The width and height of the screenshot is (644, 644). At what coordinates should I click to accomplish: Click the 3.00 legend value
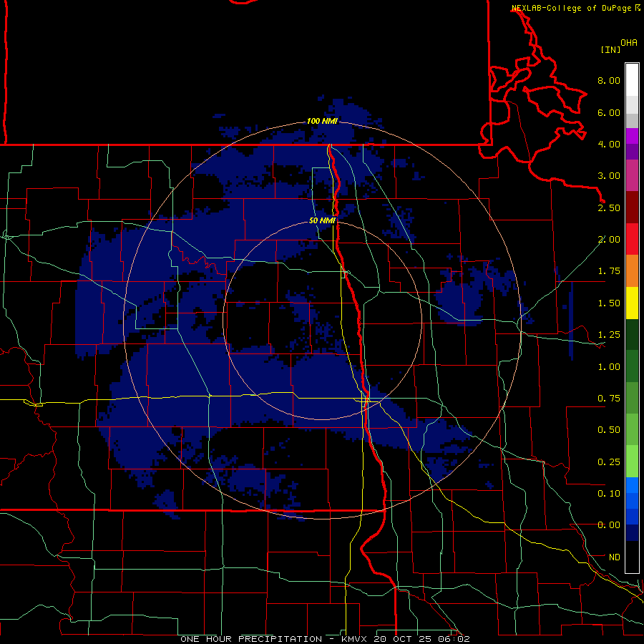(609, 176)
